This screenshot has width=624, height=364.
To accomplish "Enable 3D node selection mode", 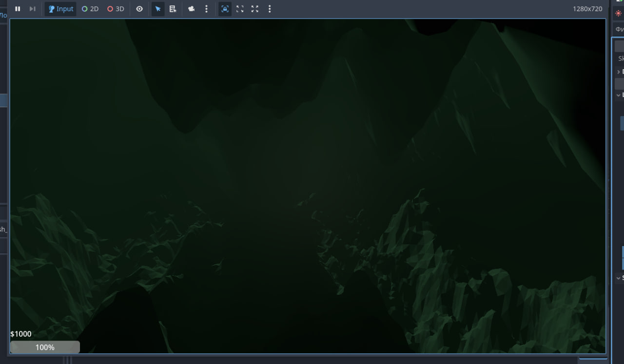I will [116, 9].
